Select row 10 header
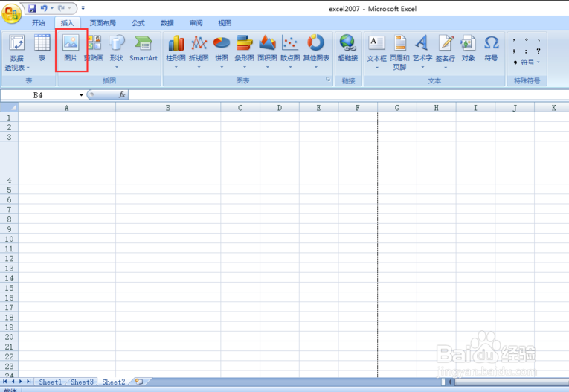The width and height of the screenshot is (569, 392). click(9, 239)
